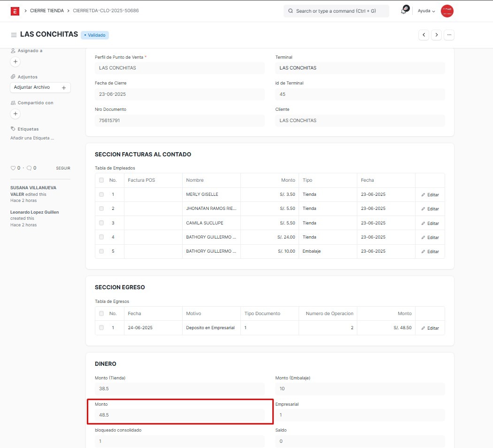Open the notifications bell icon
This screenshot has width=493, height=448.
pyautogui.click(x=404, y=11)
